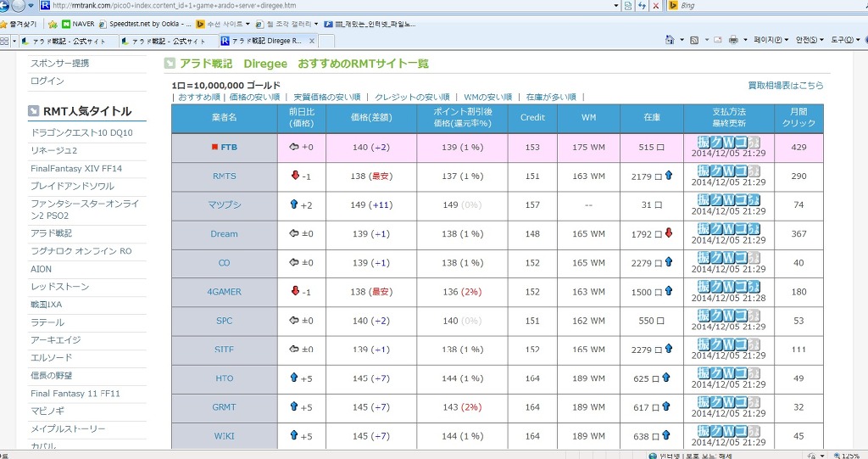Viewport: 868px width, 459px height.
Task: Click the 즐겨찾기 favorites button
Action: pos(19,24)
